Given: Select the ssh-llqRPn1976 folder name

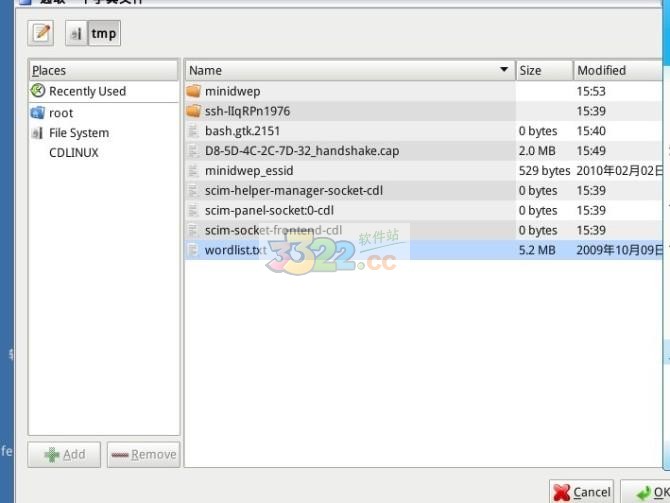Looking at the screenshot, I should tap(247, 111).
